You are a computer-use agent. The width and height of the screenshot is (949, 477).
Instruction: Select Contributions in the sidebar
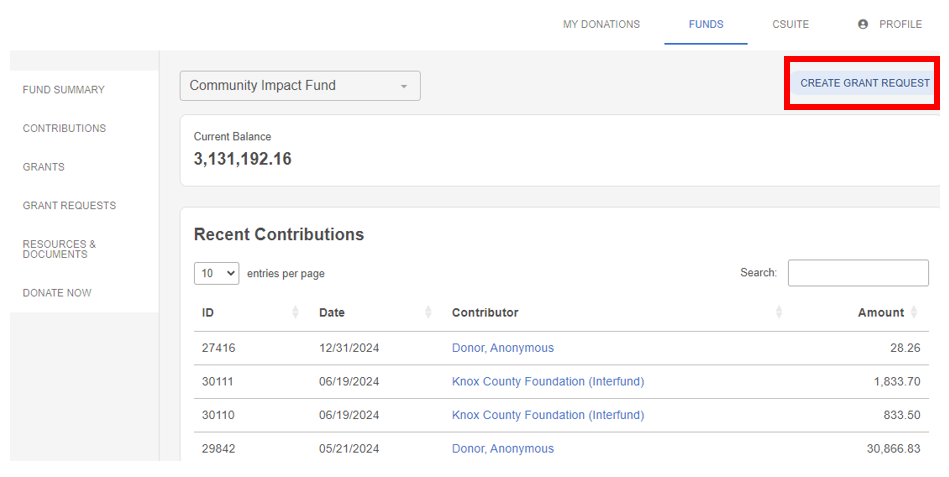pyautogui.click(x=64, y=128)
